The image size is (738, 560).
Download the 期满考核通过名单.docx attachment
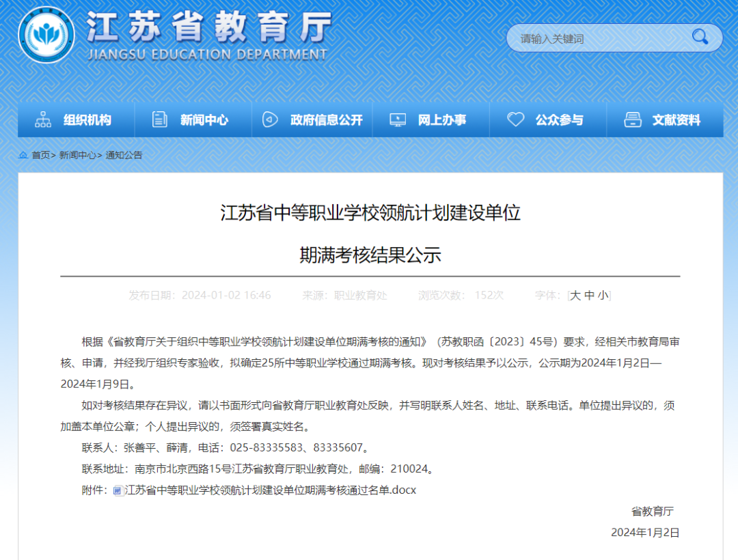click(270, 490)
